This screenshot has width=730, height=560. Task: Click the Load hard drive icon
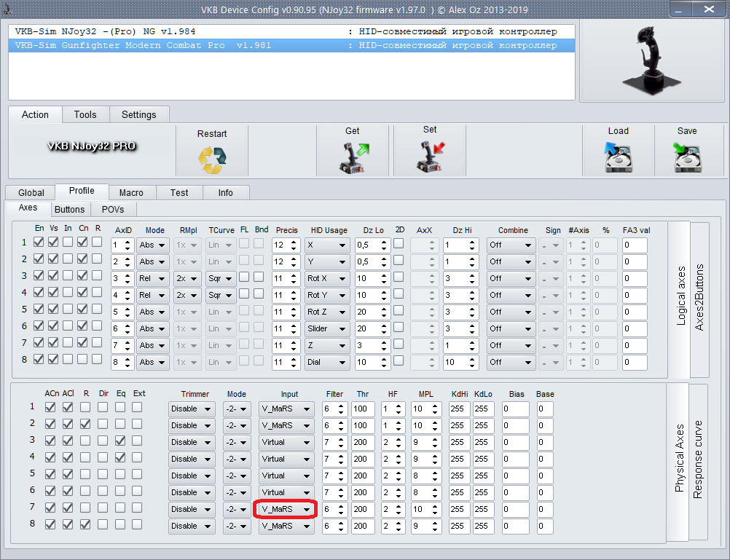click(618, 156)
